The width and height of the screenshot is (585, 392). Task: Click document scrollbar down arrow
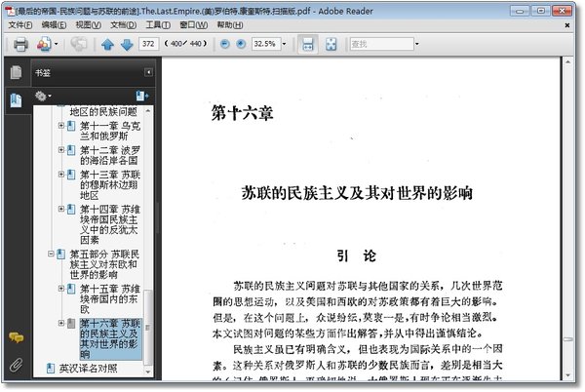[567, 375]
